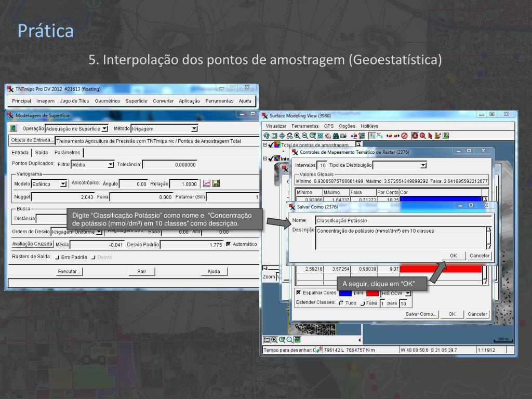Click the Nugget value field 2.043
This screenshot has height=399, width=532.
pyautogui.click(x=63, y=197)
